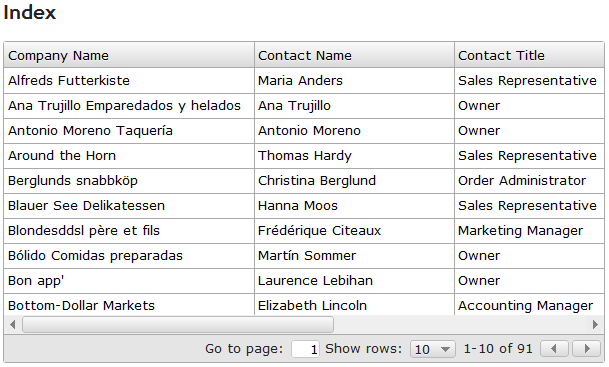Click the horizontal scrollbar left arrow
The image size is (609, 367).
click(x=13, y=324)
